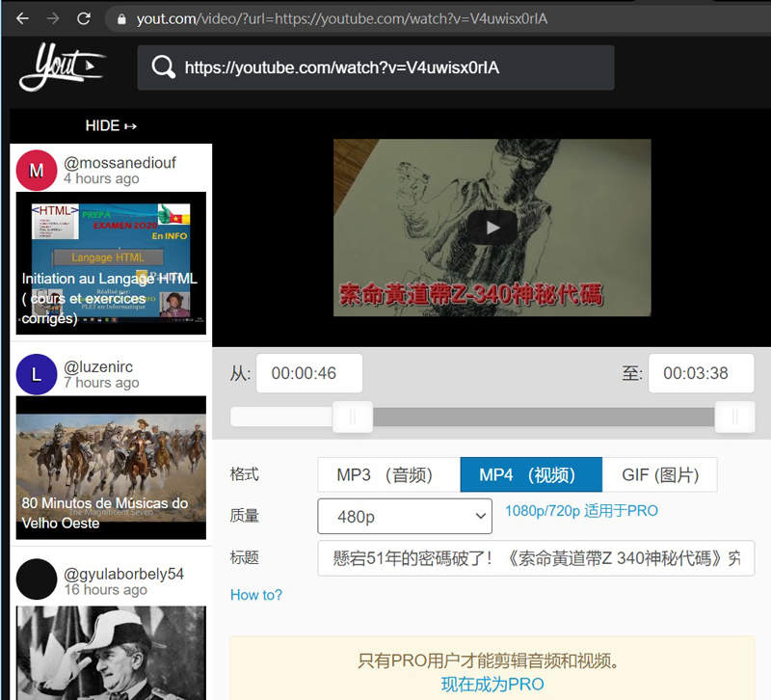Choose the GIF image format

coord(659,474)
